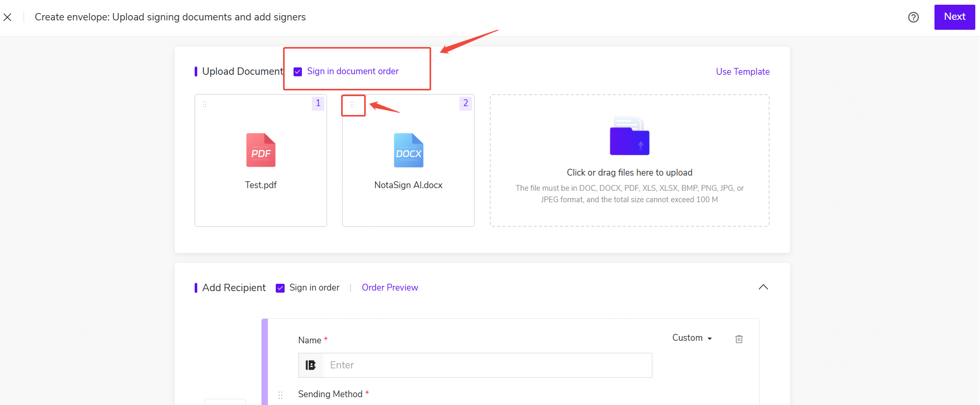Click the purple upload folder icon
Viewport: 980px width, 405px height.
click(x=629, y=136)
